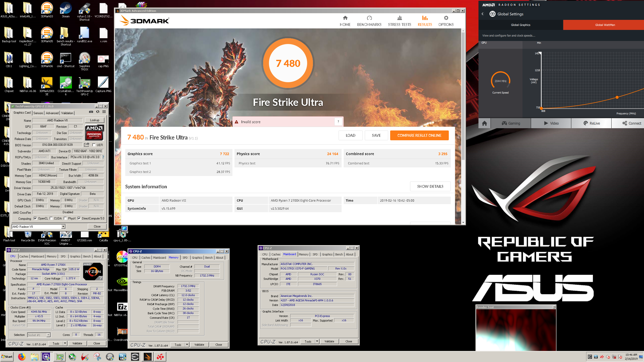This screenshot has height=362, width=644.
Task: Open Tools dropdown arrow in CPU-Z CPU window
Action: (x=65, y=343)
